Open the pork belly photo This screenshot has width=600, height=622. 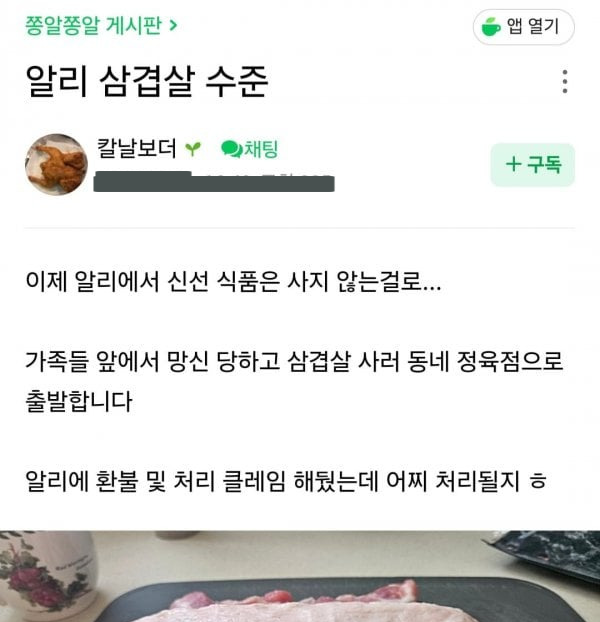tap(300, 576)
